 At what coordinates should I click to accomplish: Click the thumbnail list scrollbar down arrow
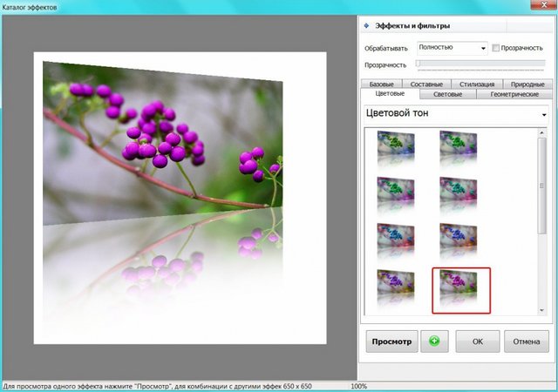click(x=542, y=309)
